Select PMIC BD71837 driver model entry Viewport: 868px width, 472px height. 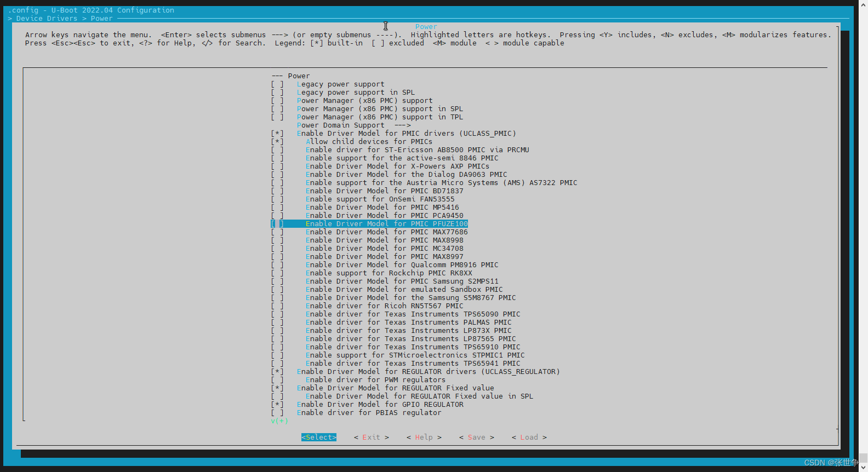pyautogui.click(x=384, y=191)
